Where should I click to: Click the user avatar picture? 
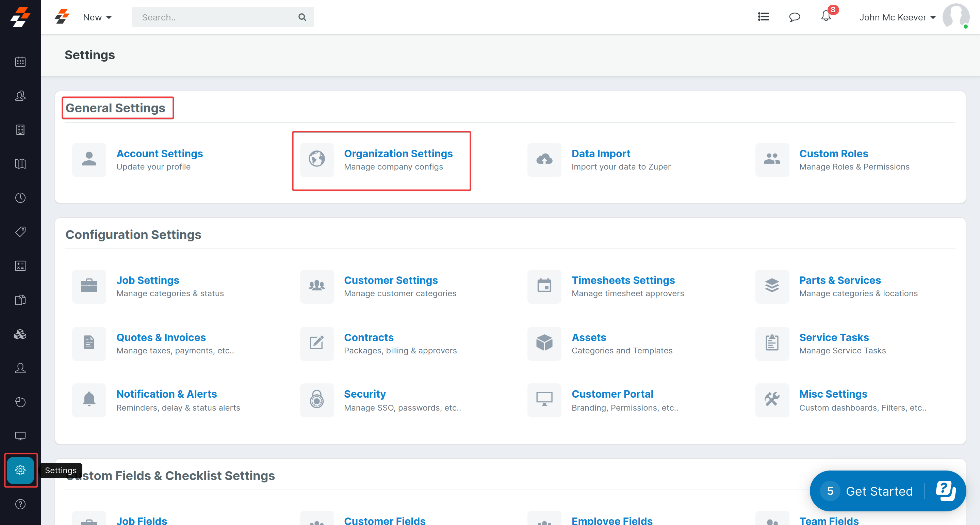955,16
